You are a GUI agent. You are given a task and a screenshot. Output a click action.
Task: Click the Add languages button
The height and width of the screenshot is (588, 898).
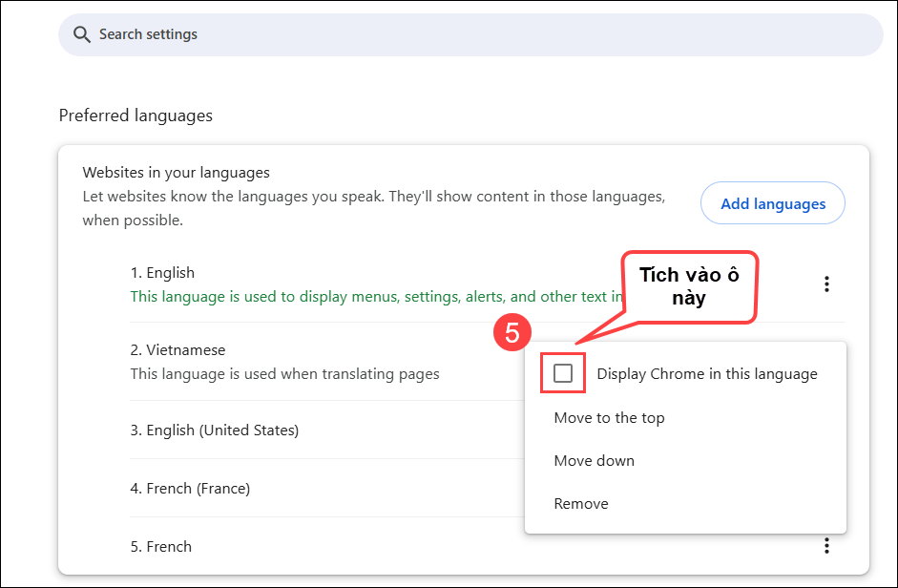772,203
